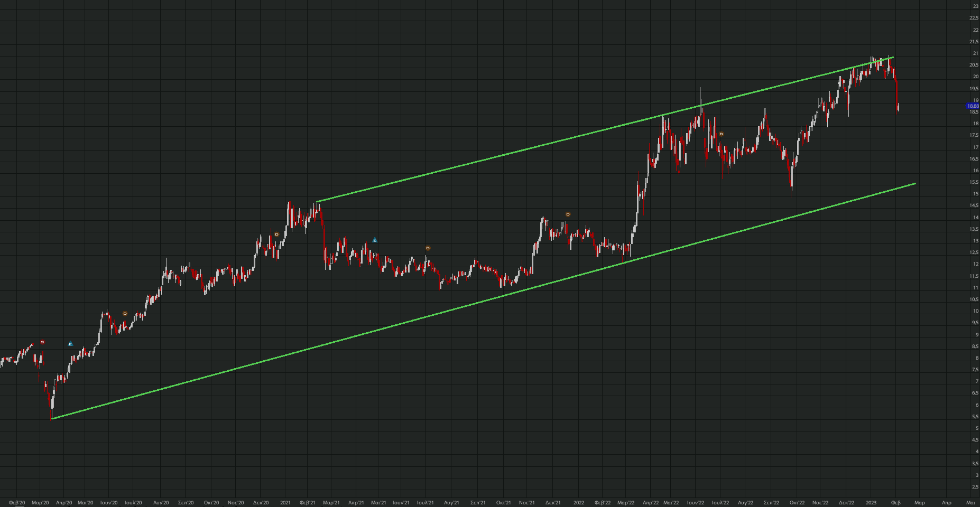Click the 2021 label on time axis
The height and width of the screenshot is (507, 980).
[285, 503]
